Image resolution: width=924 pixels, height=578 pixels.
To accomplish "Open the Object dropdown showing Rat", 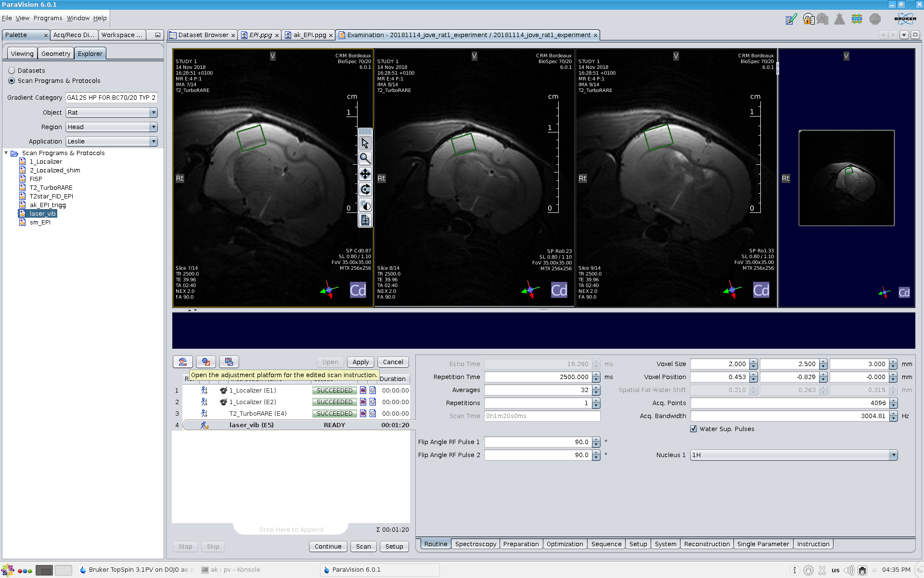I will pos(112,113).
